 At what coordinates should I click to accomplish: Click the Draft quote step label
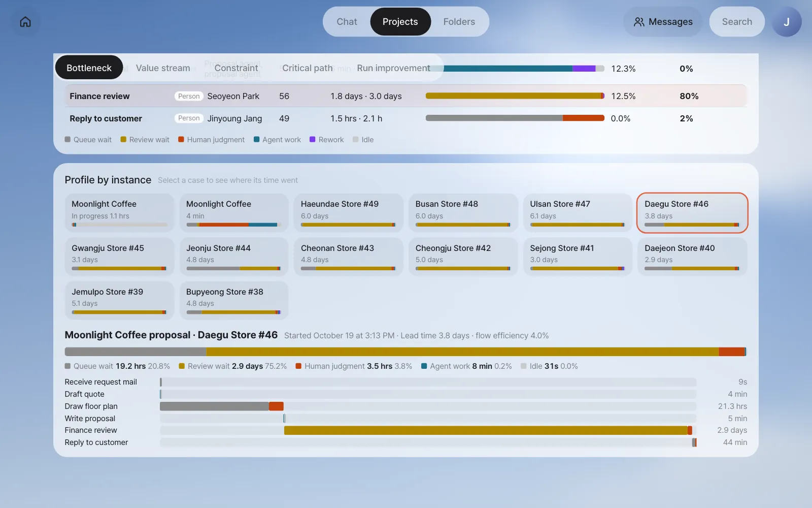[x=84, y=394]
